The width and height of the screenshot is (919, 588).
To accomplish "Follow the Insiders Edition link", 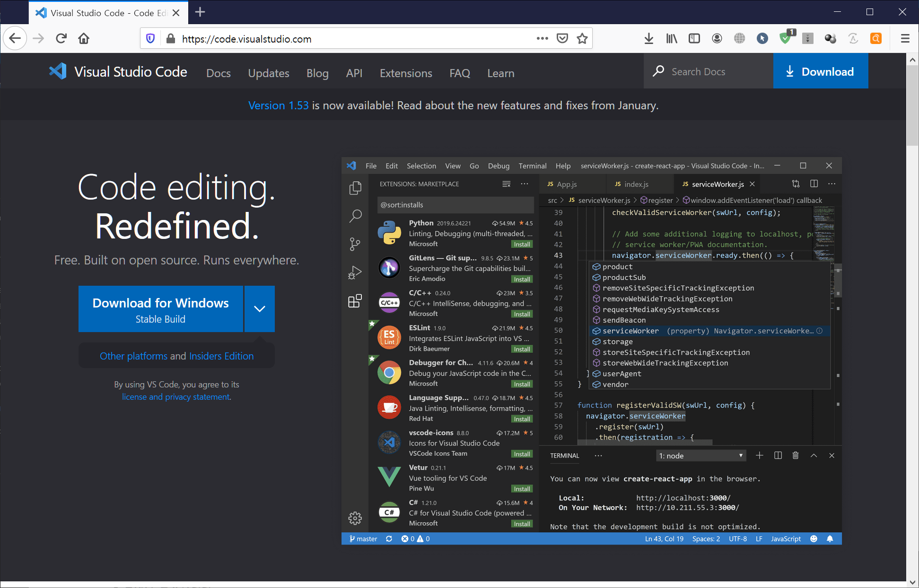I will pos(221,356).
